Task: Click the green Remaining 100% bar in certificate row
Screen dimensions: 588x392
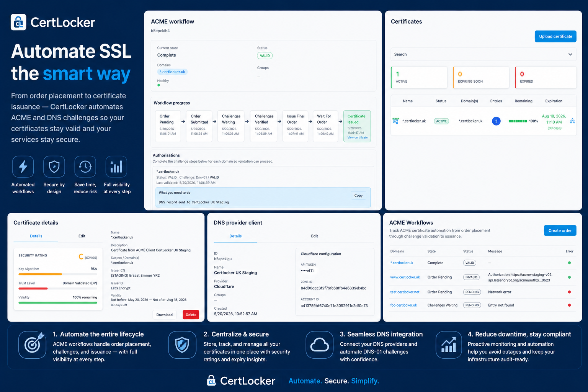Action: pos(518,121)
